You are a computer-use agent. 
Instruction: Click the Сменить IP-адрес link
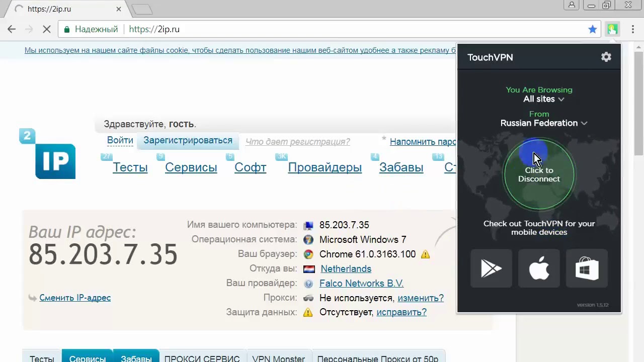point(75,298)
